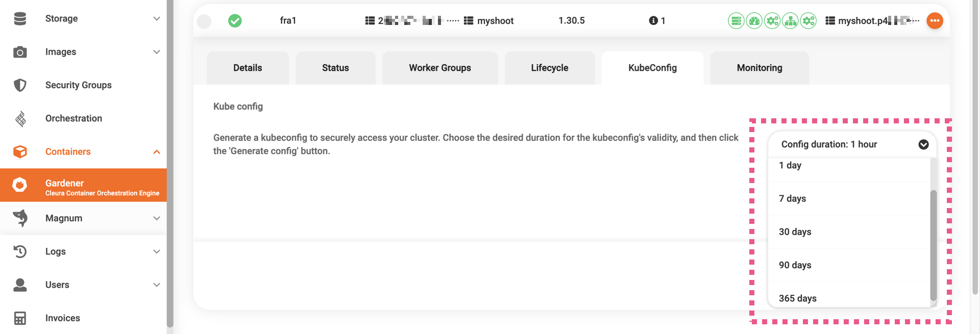Click the green hierarchy topology icon
Screen dimensions: 980x334
(x=790, y=21)
